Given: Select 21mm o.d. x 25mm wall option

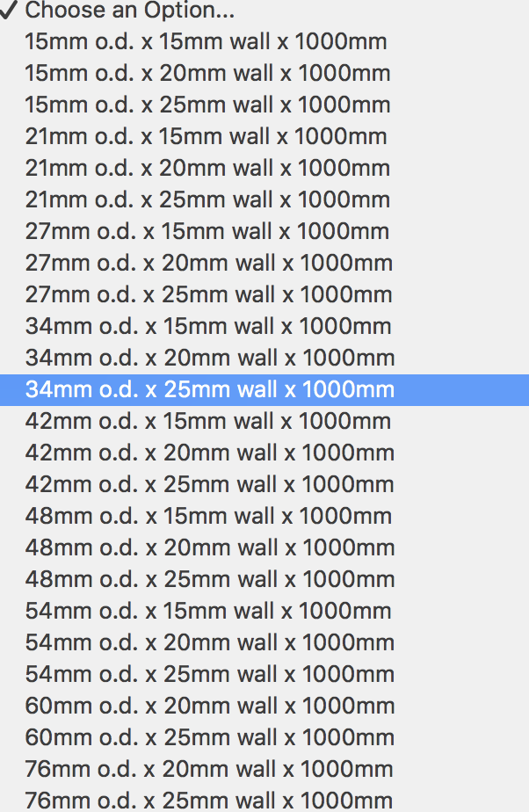Looking at the screenshot, I should (208, 199).
